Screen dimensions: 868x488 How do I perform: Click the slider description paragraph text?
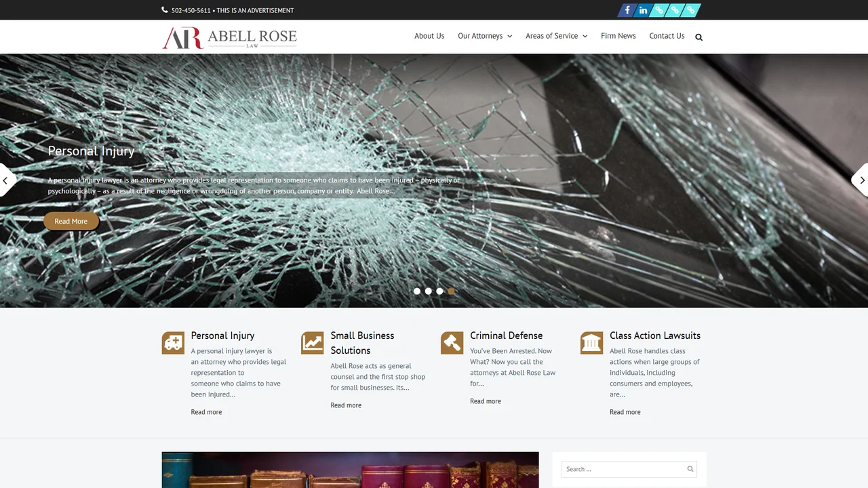click(x=254, y=186)
